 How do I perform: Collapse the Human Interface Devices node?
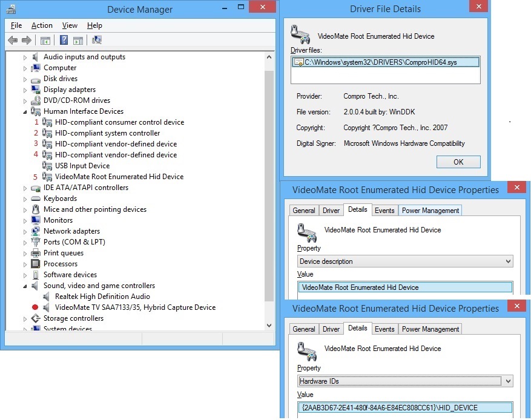click(x=25, y=112)
